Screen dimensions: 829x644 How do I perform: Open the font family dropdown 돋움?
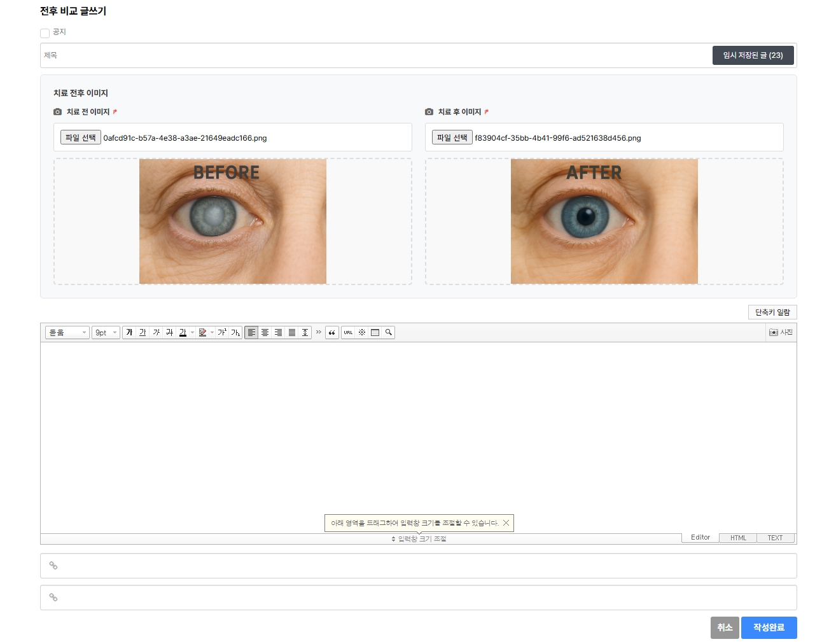pyautogui.click(x=67, y=332)
